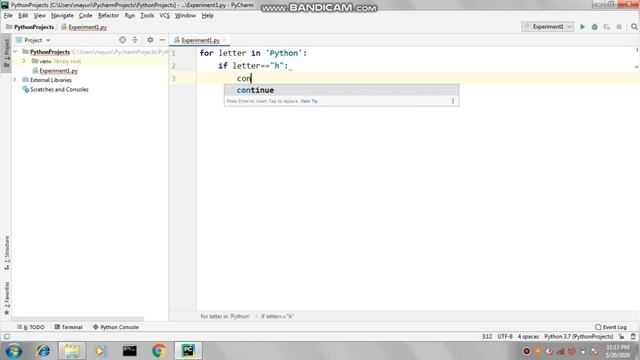Click the Bandicam record tray icon
The height and width of the screenshot is (360, 640).
click(527, 351)
